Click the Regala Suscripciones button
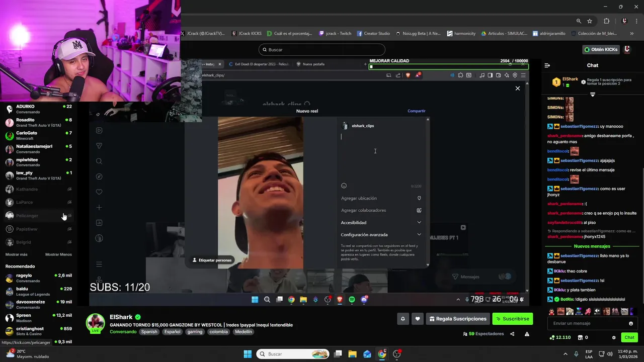The width and height of the screenshot is (644, 362). (x=458, y=319)
